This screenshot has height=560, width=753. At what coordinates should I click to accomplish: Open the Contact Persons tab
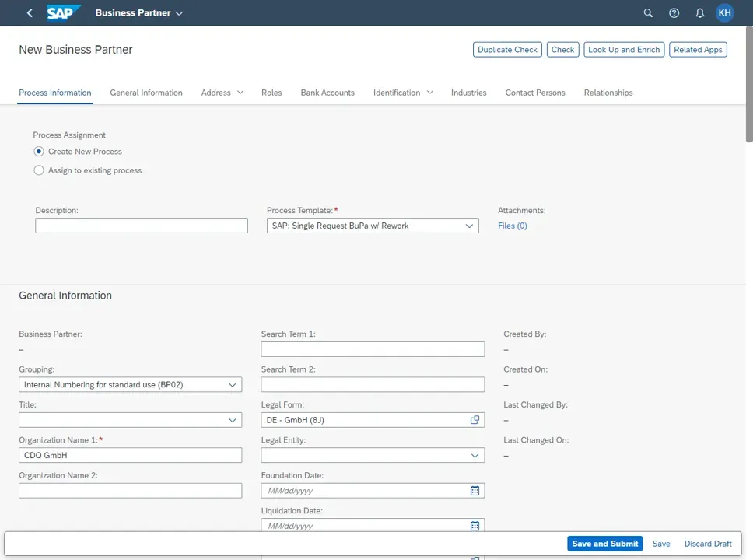[535, 93]
